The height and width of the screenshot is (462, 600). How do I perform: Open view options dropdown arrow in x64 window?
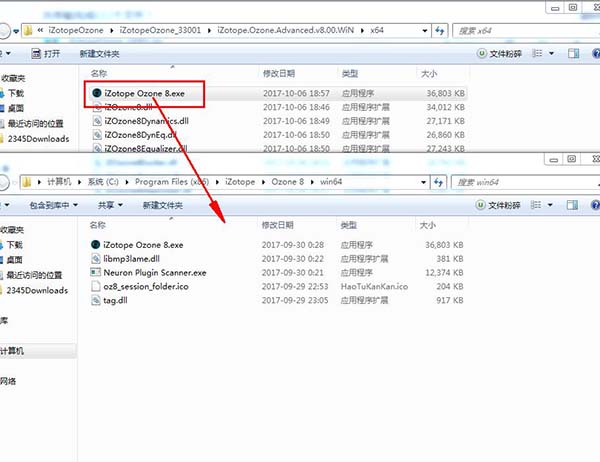(x=551, y=53)
